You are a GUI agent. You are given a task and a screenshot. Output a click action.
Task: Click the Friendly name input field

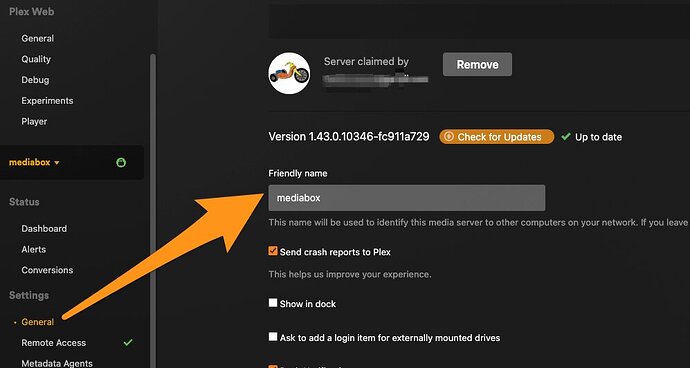pos(407,198)
